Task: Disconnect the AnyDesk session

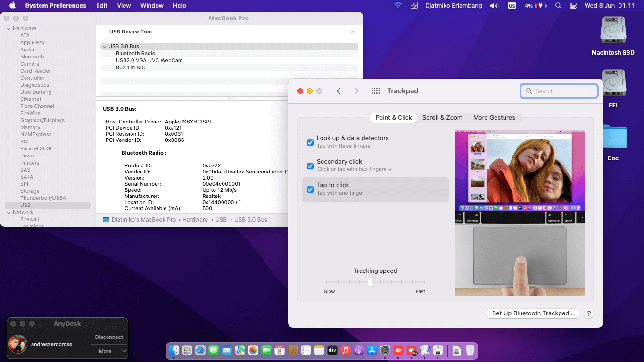Action: [109, 337]
